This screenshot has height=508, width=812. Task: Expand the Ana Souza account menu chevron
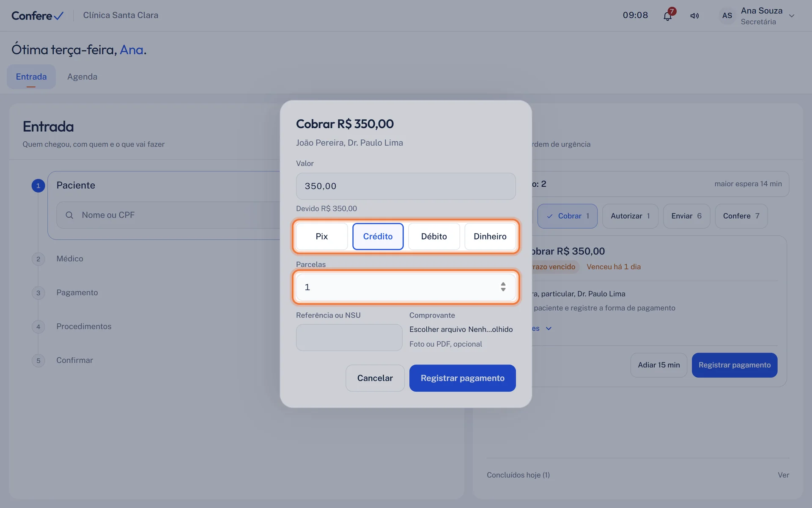click(x=792, y=16)
